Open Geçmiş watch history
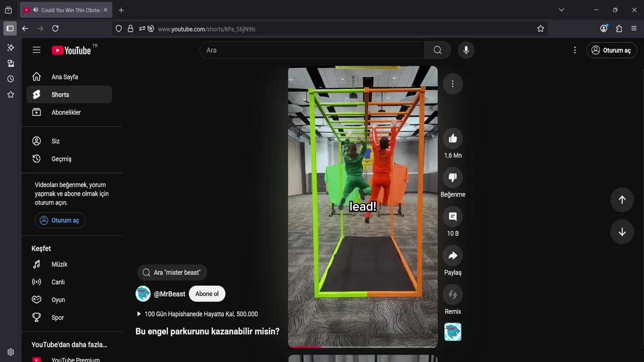This screenshot has height=362, width=644. pyautogui.click(x=69, y=159)
